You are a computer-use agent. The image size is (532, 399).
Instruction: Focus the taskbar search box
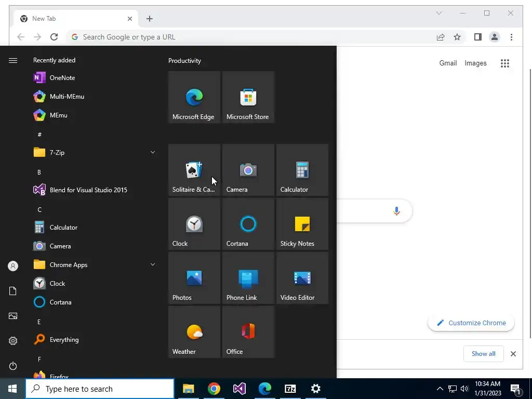click(100, 389)
